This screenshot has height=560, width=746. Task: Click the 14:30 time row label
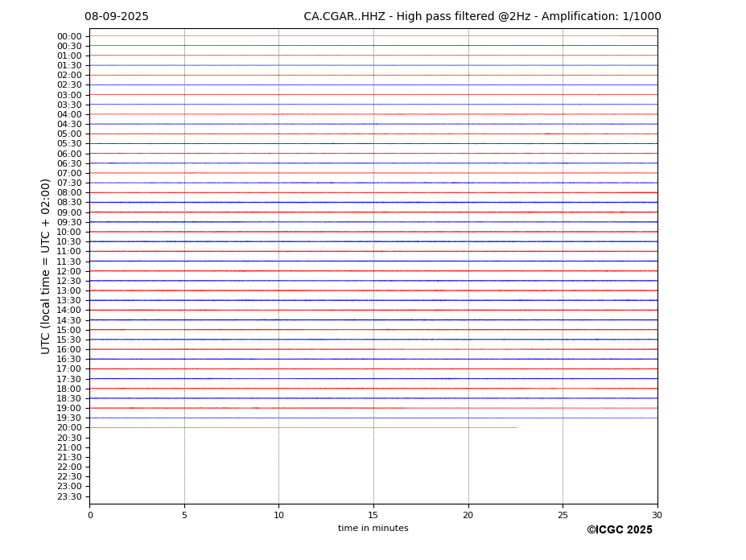pyautogui.click(x=69, y=320)
